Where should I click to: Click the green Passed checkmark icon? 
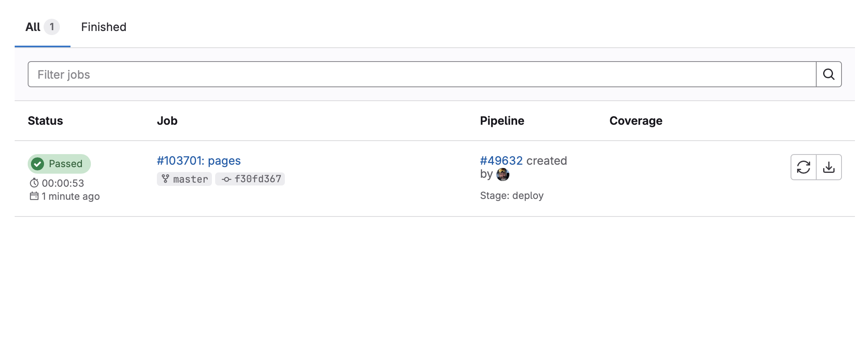coord(38,164)
